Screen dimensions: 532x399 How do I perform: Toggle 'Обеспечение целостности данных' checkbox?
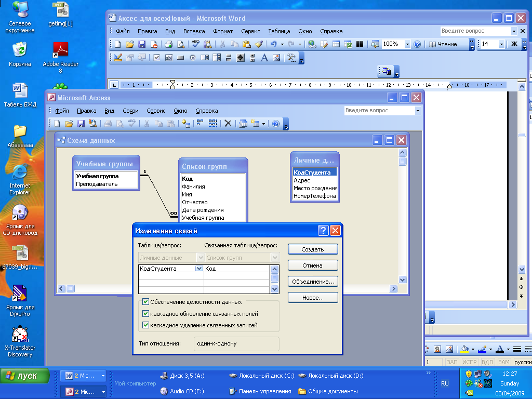coord(145,302)
